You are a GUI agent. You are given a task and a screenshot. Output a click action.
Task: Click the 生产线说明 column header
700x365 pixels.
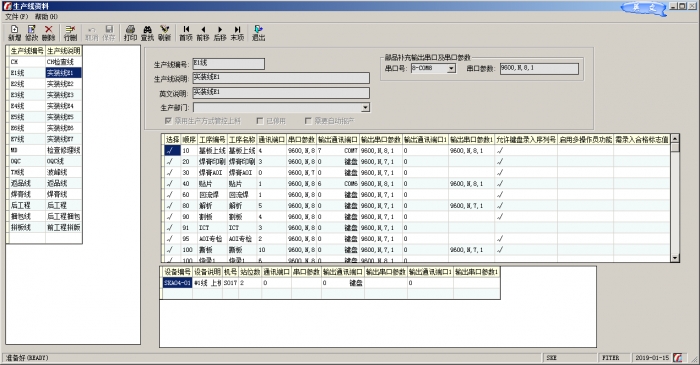tap(64, 50)
